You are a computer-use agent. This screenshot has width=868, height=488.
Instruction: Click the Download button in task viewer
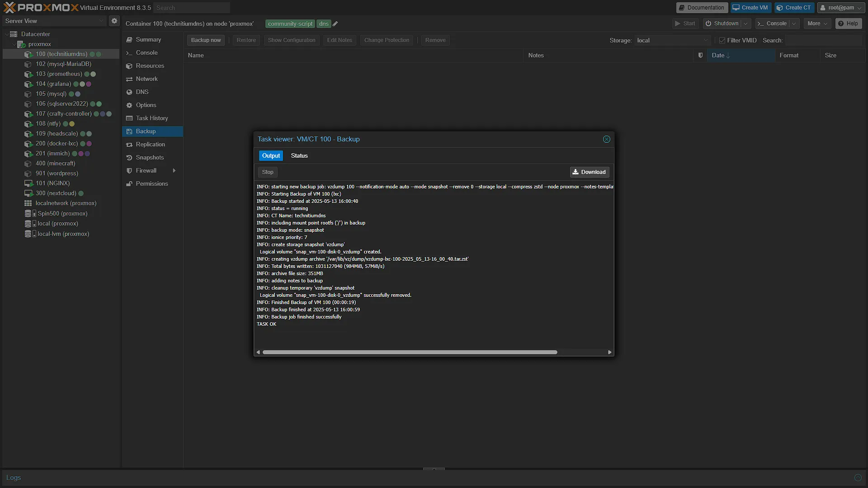pyautogui.click(x=590, y=172)
